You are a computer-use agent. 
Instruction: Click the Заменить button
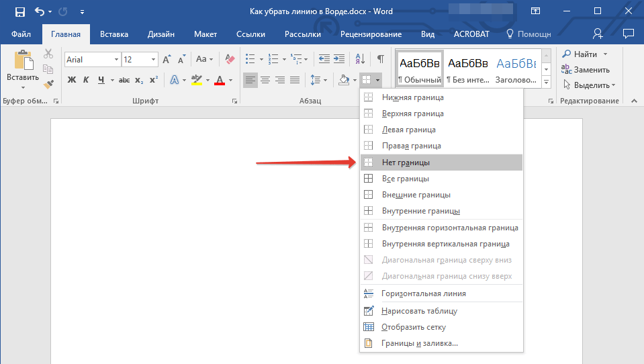586,70
